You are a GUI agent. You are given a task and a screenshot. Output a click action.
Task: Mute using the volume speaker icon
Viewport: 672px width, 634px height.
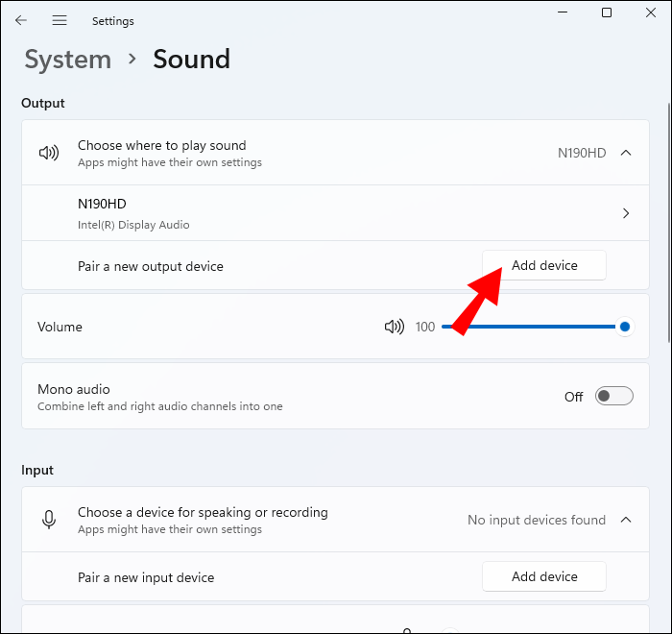click(394, 327)
